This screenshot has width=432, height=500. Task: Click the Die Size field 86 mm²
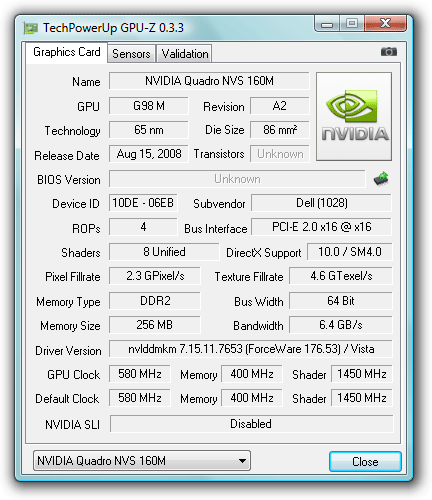point(279,130)
